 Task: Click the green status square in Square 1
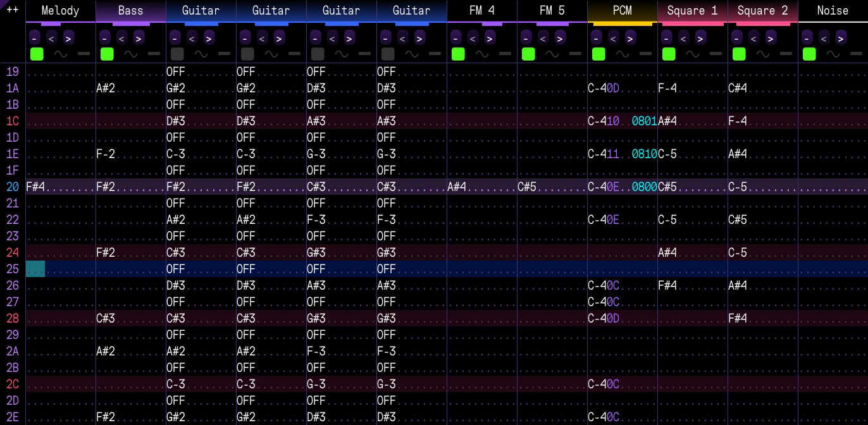point(669,54)
